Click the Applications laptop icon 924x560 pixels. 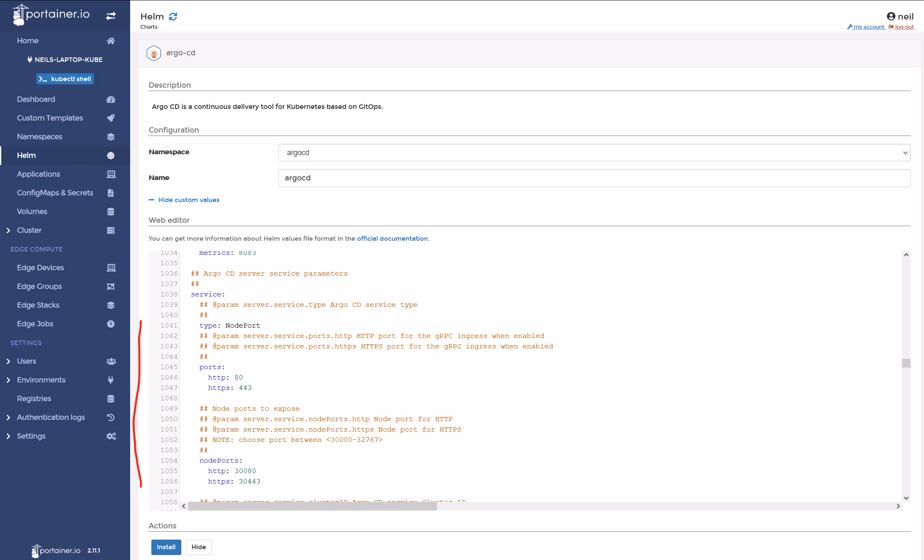pyautogui.click(x=111, y=174)
